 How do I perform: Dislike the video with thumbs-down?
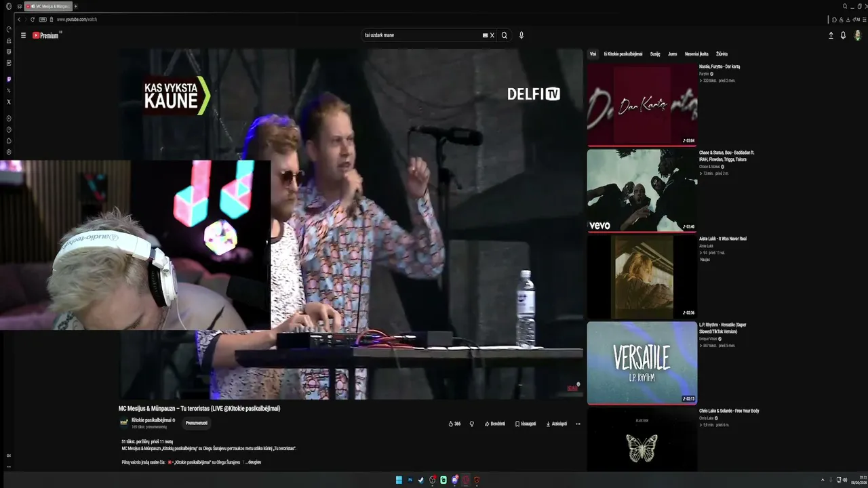pos(472,424)
